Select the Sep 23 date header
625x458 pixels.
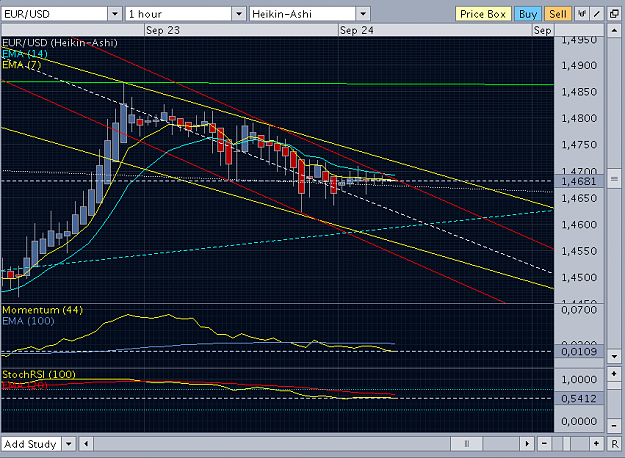(163, 30)
